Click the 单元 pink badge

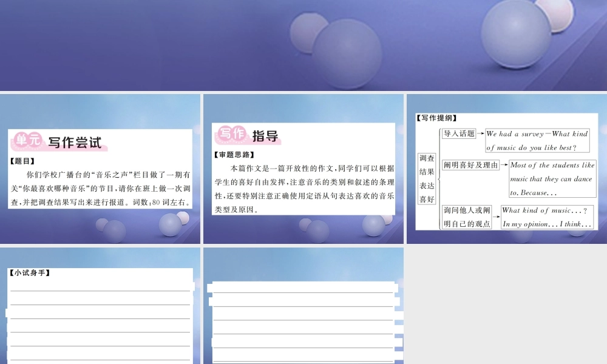(27, 140)
